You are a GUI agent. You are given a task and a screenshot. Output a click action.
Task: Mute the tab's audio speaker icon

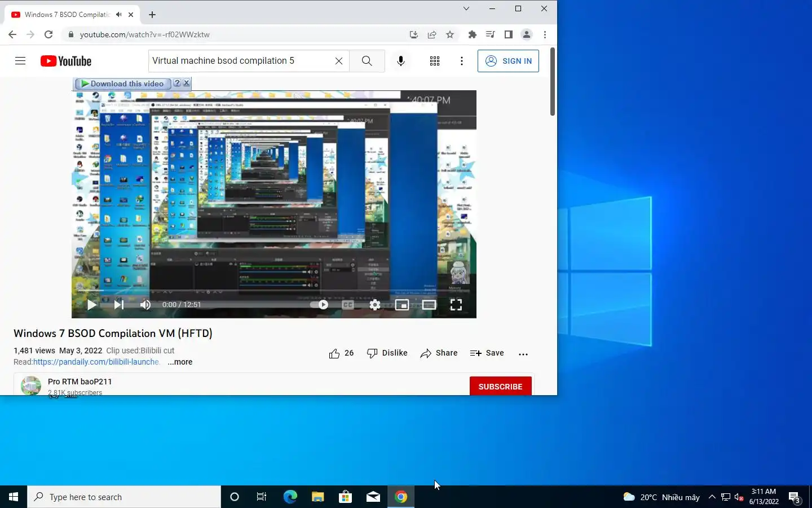tap(119, 15)
